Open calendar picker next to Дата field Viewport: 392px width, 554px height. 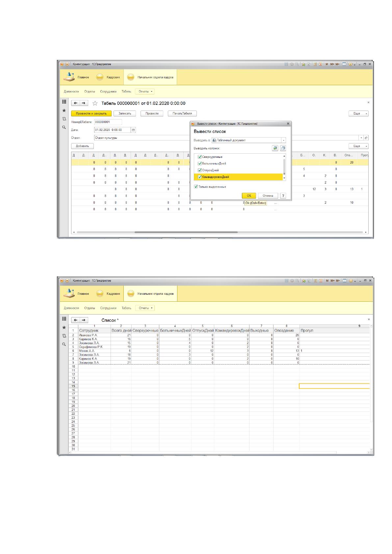coord(133,130)
